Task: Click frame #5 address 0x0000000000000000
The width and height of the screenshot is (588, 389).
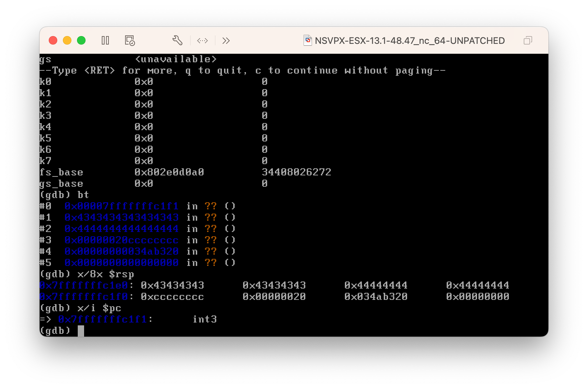Action: pyautogui.click(x=121, y=263)
